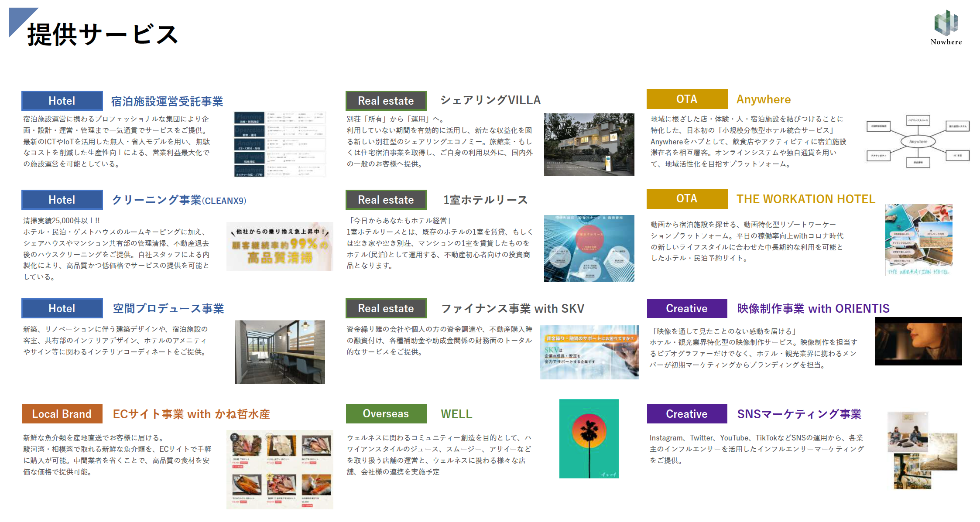This screenshot has width=980, height=522.
Task: Click the Hotel label beside 宿泊施設運営受託事業
Action: tap(62, 101)
